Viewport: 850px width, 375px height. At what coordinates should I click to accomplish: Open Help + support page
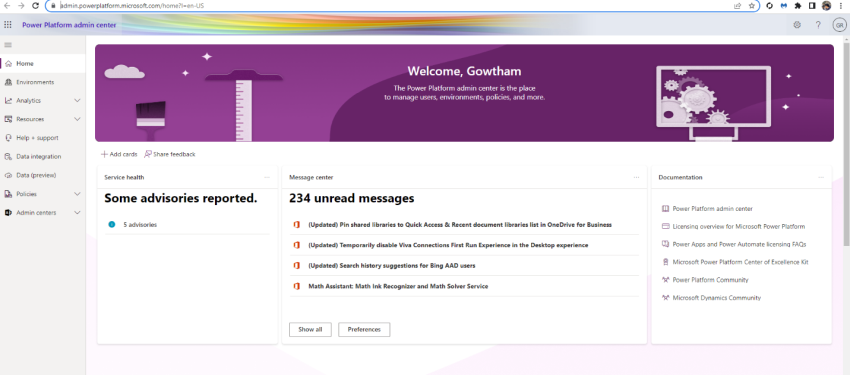click(x=43, y=138)
